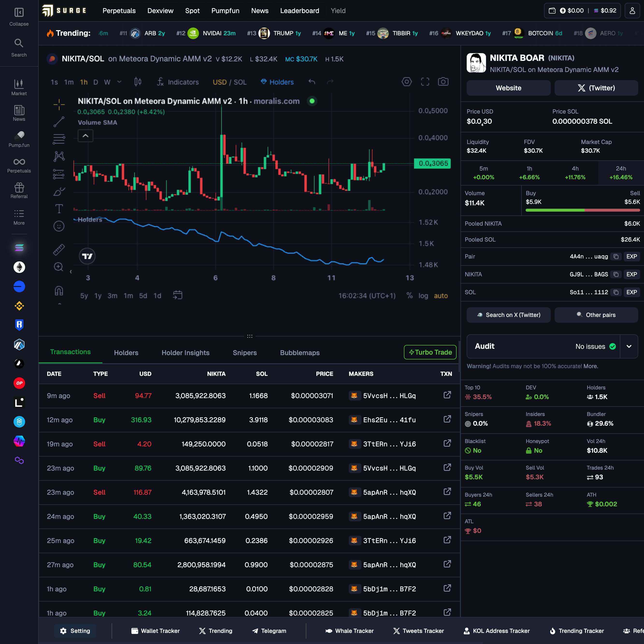
Task: Expand the timeframe dropdown next to W
Action: click(119, 82)
